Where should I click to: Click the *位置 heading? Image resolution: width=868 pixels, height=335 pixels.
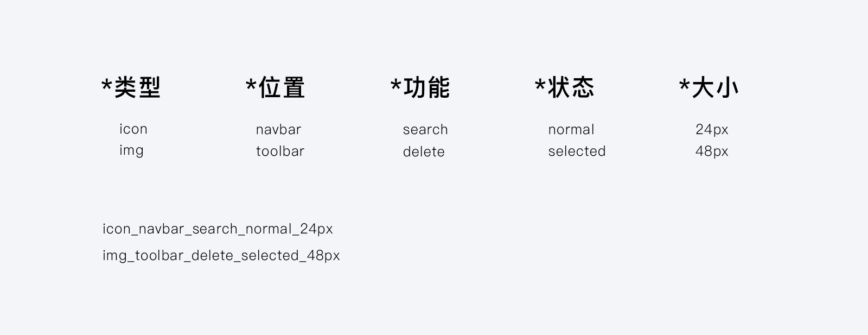(x=276, y=87)
